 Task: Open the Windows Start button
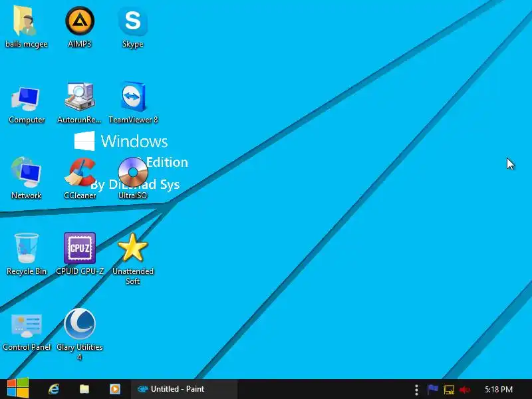18,388
